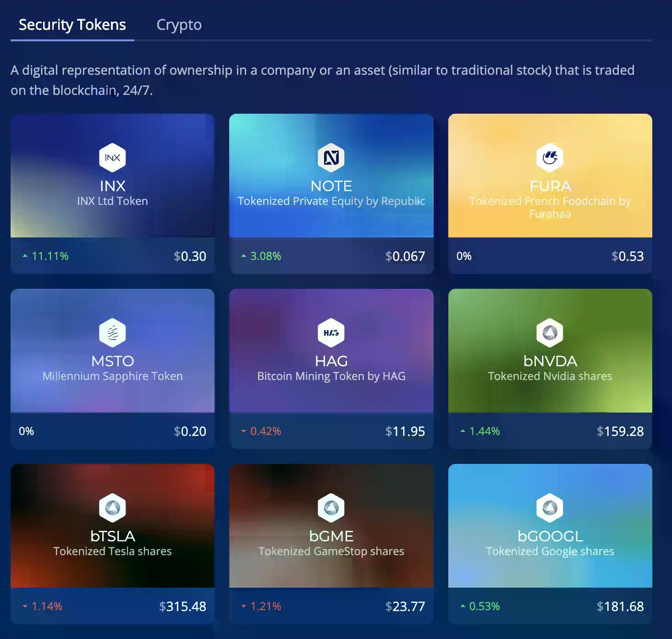
Task: Click the bNVDA token logo
Action: click(550, 333)
